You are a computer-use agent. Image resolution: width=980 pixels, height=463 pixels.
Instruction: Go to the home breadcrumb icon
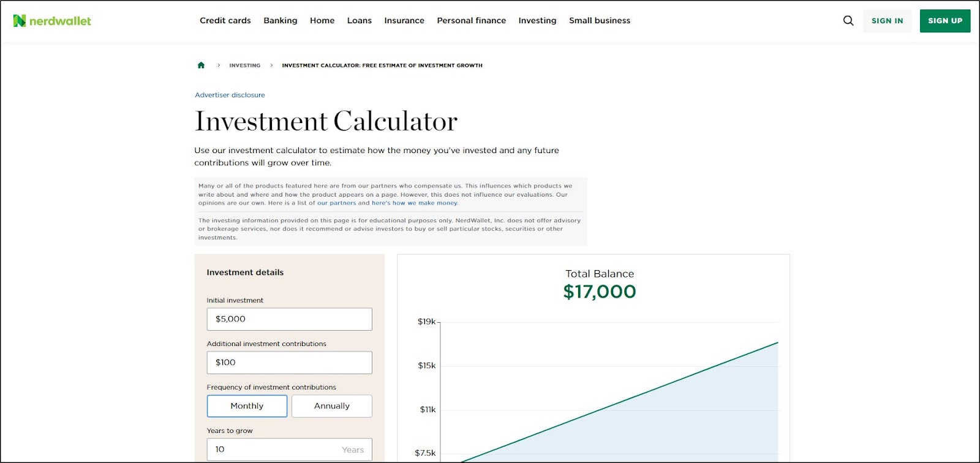(x=201, y=66)
